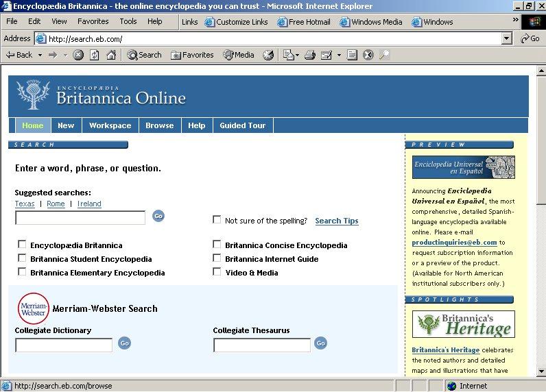Open the Mail button dropdown arrow

pyautogui.click(x=297, y=55)
